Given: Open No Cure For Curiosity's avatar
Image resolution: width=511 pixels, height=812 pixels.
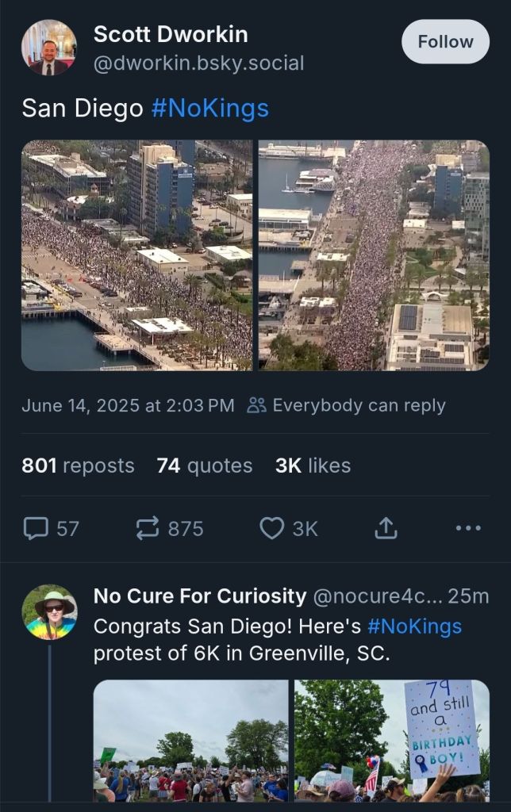Looking at the screenshot, I should coord(49,612).
